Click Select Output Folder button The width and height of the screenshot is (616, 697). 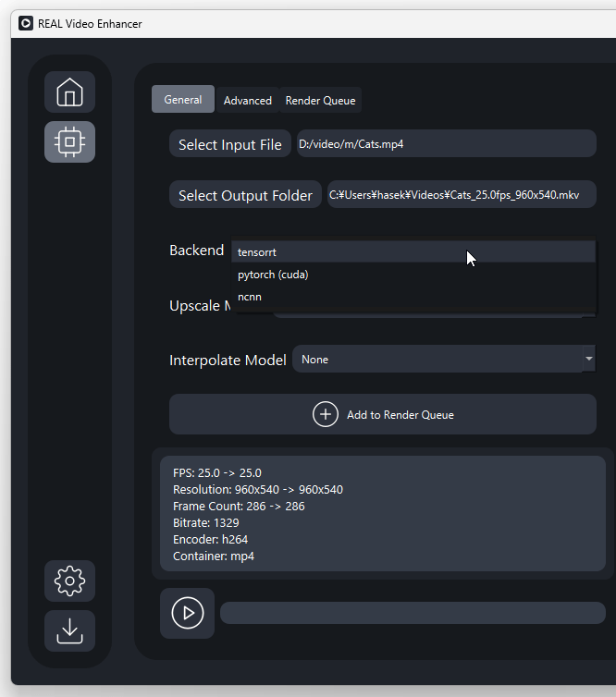pyautogui.click(x=245, y=195)
